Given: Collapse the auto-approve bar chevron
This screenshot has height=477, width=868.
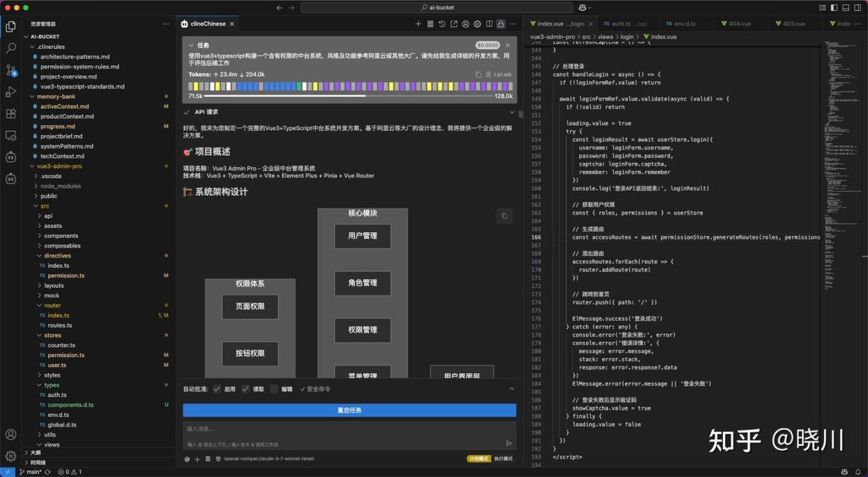Looking at the screenshot, I should click(511, 389).
